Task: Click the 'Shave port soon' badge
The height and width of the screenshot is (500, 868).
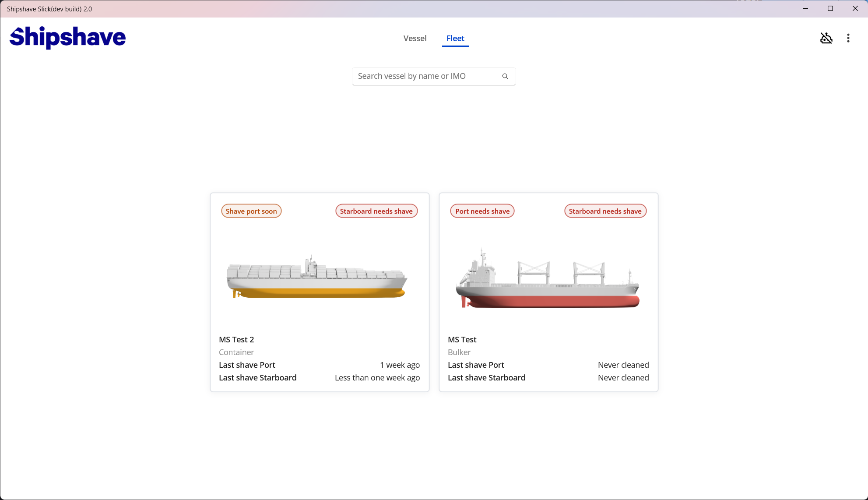Action: click(x=251, y=211)
